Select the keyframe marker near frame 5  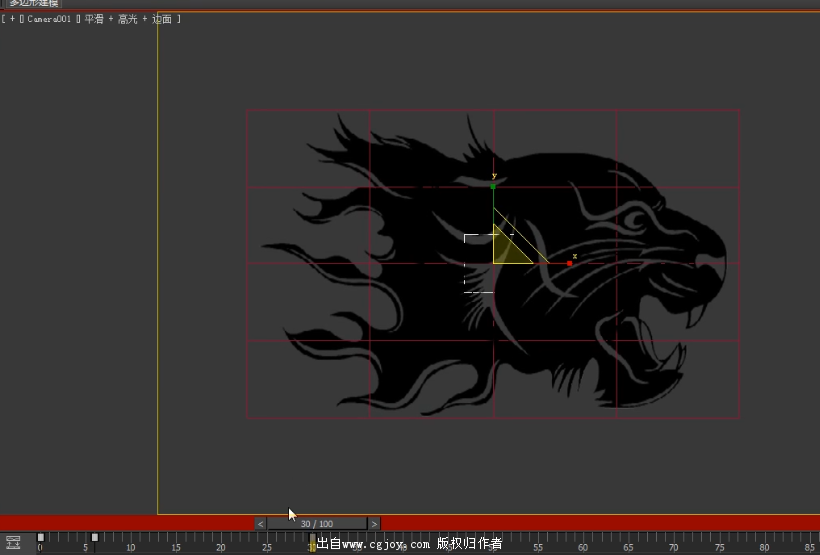pyautogui.click(x=95, y=538)
